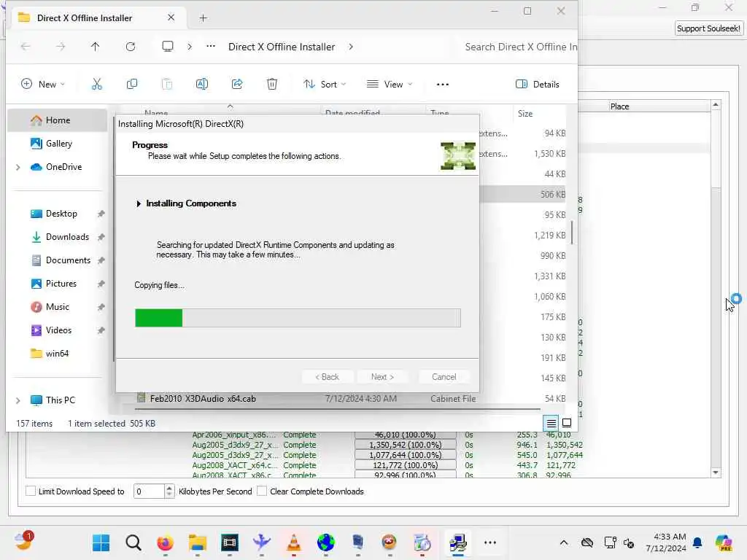The height and width of the screenshot is (560, 747).
Task: Open the globe browser icon on taskbar
Action: (325, 542)
